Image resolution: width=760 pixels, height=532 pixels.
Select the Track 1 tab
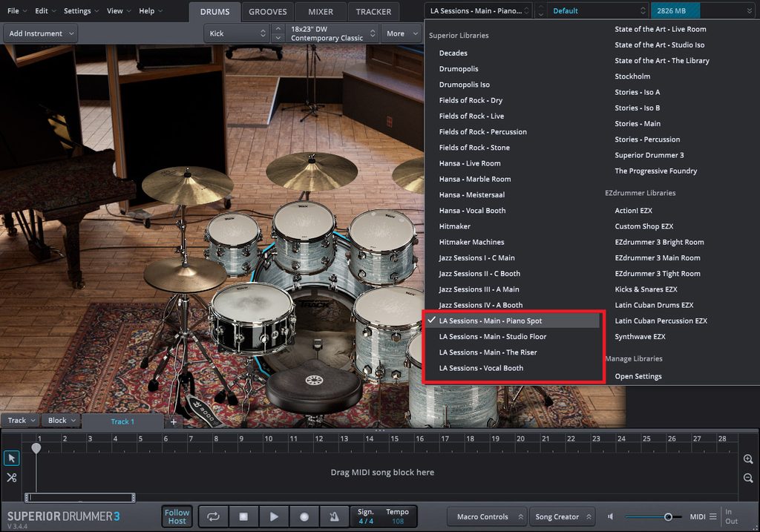[122, 421]
